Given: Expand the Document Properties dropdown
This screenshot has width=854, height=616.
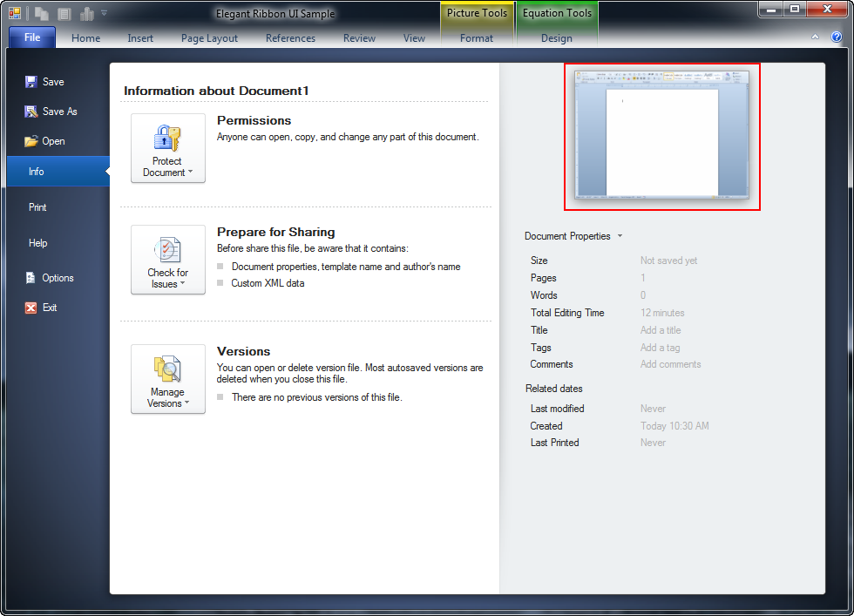Looking at the screenshot, I should [620, 236].
